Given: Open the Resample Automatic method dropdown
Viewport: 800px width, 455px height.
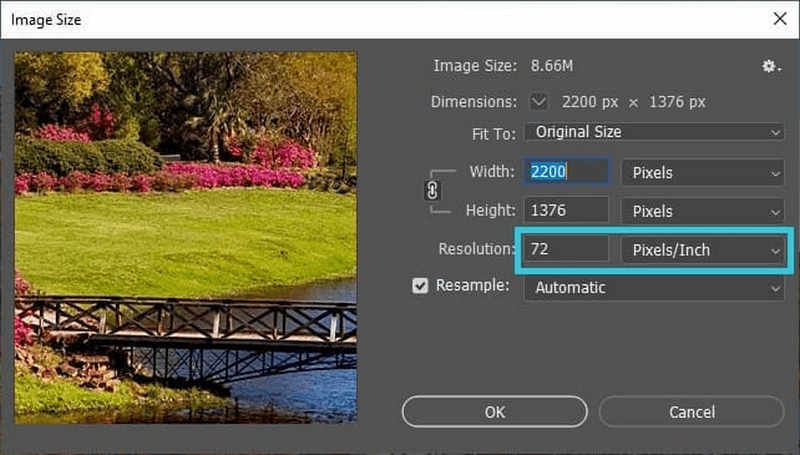Looking at the screenshot, I should pos(655,288).
